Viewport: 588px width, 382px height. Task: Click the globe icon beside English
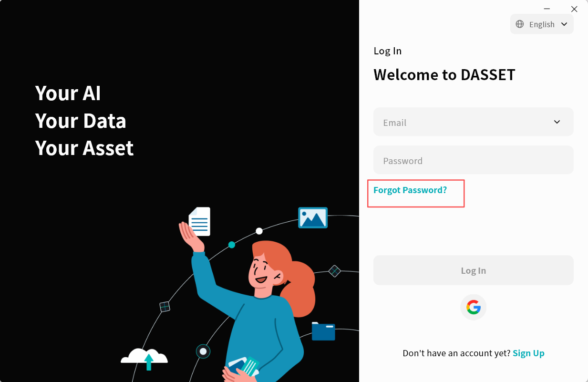coord(520,24)
